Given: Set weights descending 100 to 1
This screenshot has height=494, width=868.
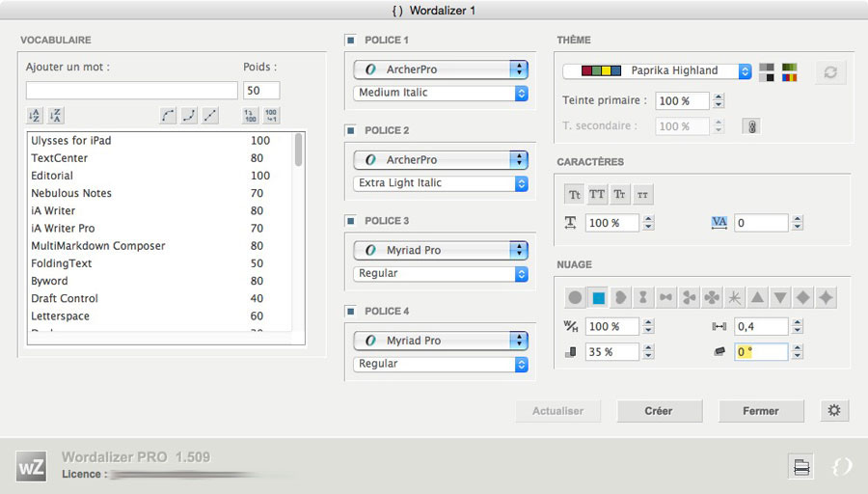Looking at the screenshot, I should tap(271, 115).
